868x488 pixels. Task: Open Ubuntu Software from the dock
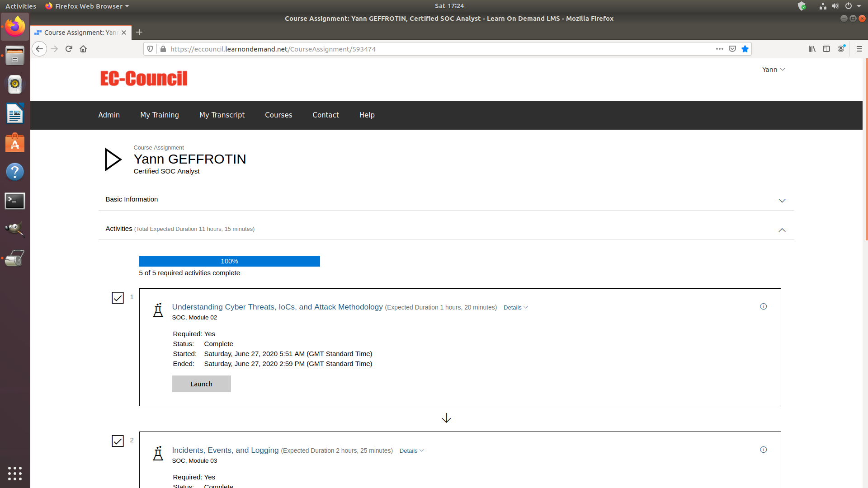click(15, 142)
